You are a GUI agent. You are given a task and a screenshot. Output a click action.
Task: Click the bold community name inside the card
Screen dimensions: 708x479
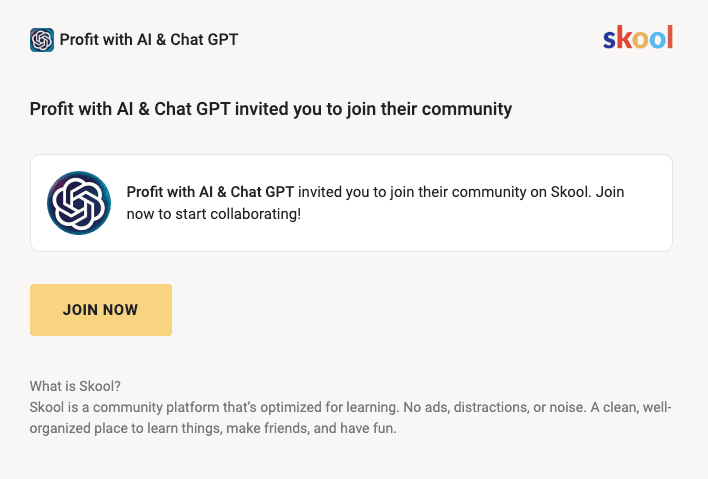tap(210, 191)
